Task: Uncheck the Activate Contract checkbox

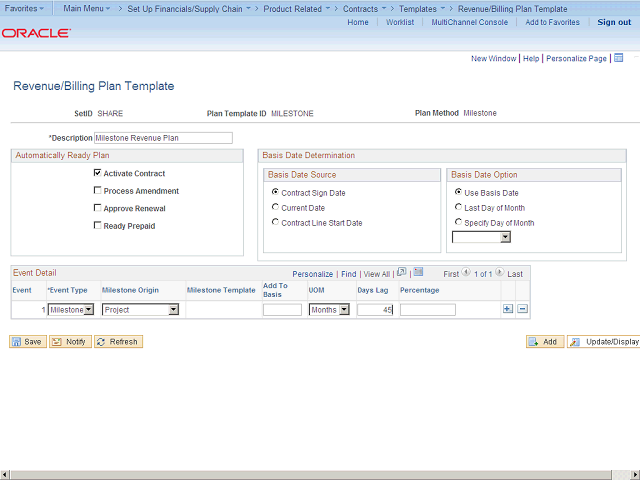Action: point(97,173)
